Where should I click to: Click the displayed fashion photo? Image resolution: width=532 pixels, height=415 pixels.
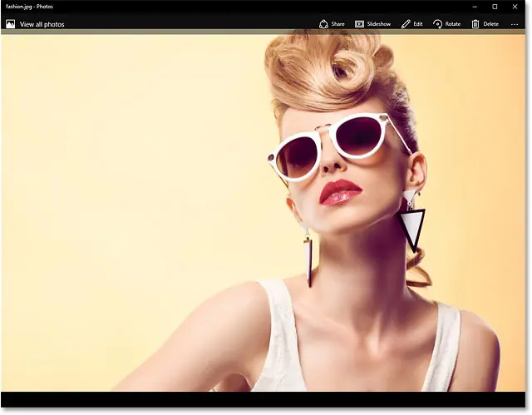263,210
